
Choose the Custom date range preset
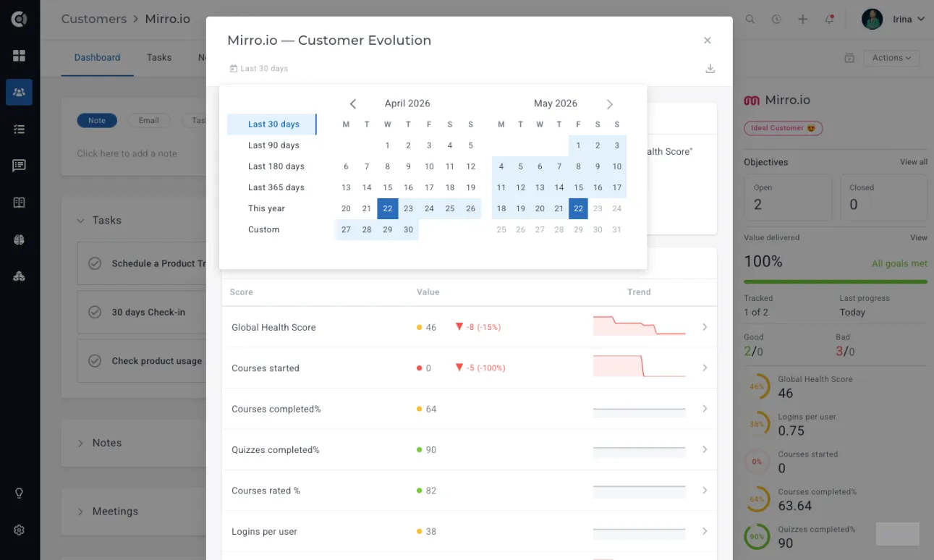[263, 229]
